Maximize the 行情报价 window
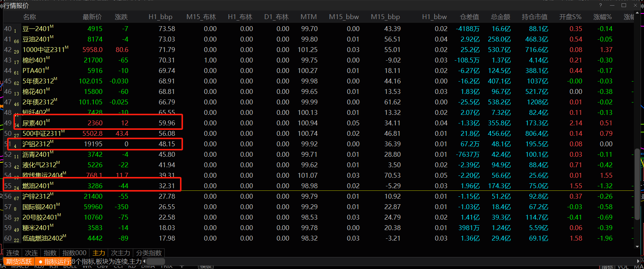644x269 pixels. tap(624, 5)
